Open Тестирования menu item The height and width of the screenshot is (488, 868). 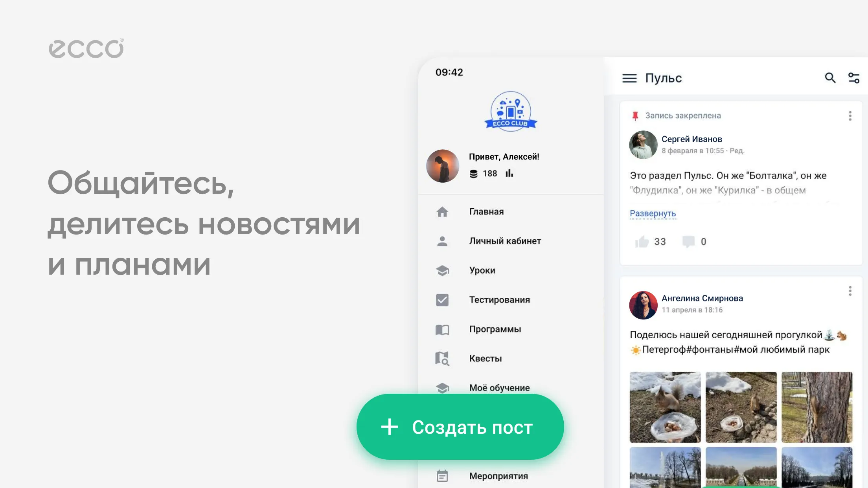[499, 300]
